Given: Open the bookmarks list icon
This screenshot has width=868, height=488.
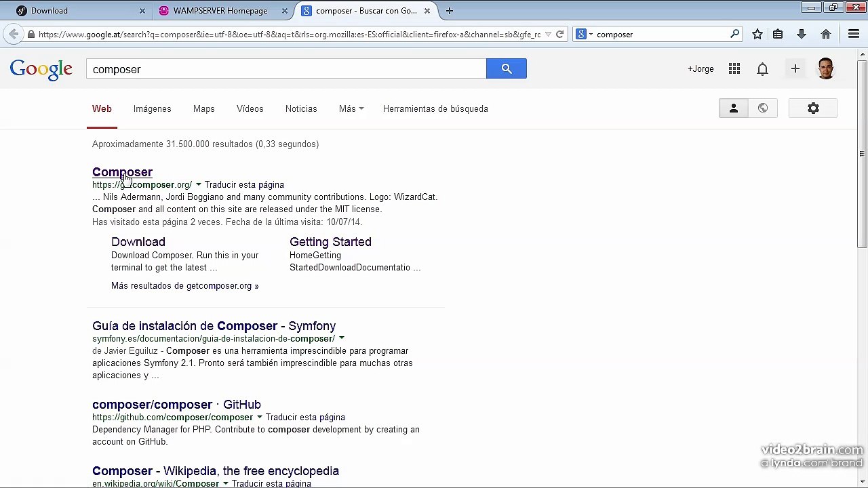Looking at the screenshot, I should pyautogui.click(x=778, y=34).
